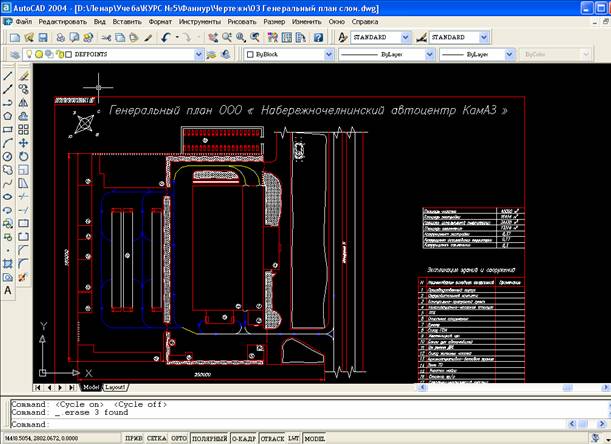The height and width of the screenshot is (444, 611).
Task: Click the Plot printer icon
Action: coord(61,37)
